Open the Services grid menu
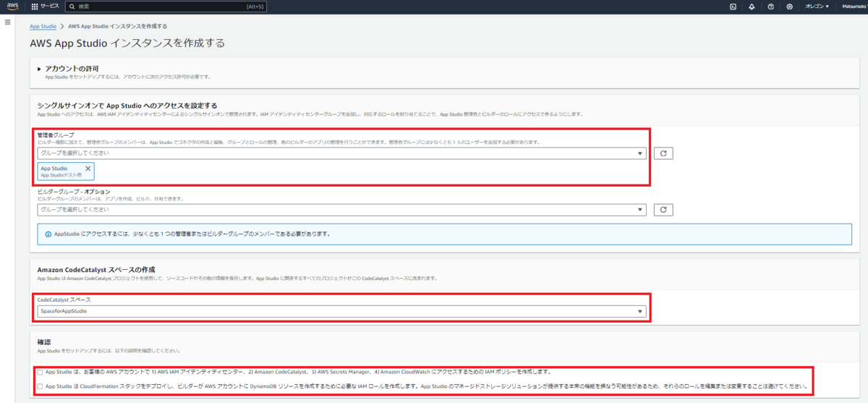 [x=35, y=6]
